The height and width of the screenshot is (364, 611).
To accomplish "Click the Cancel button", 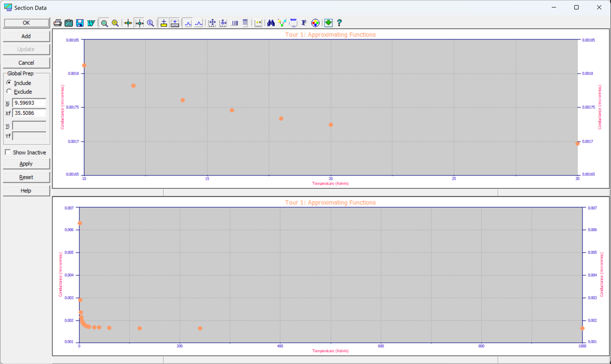I will (26, 63).
